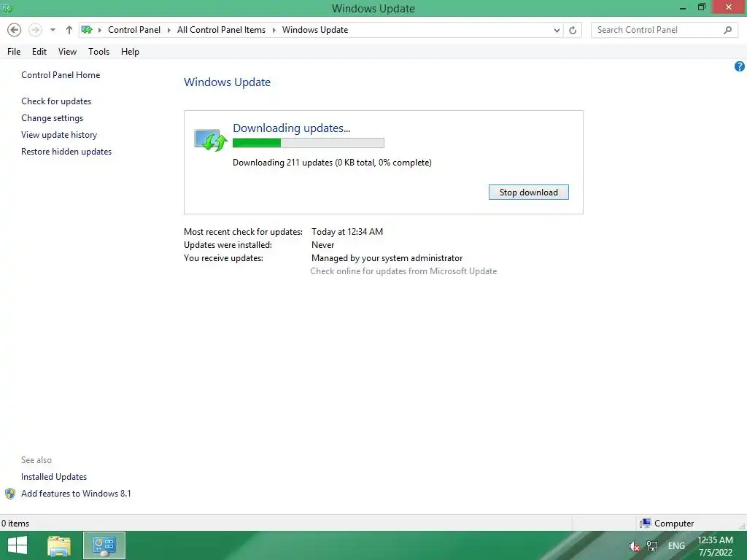Open the File menu
Image resolution: width=747 pixels, height=560 pixels.
coord(14,52)
